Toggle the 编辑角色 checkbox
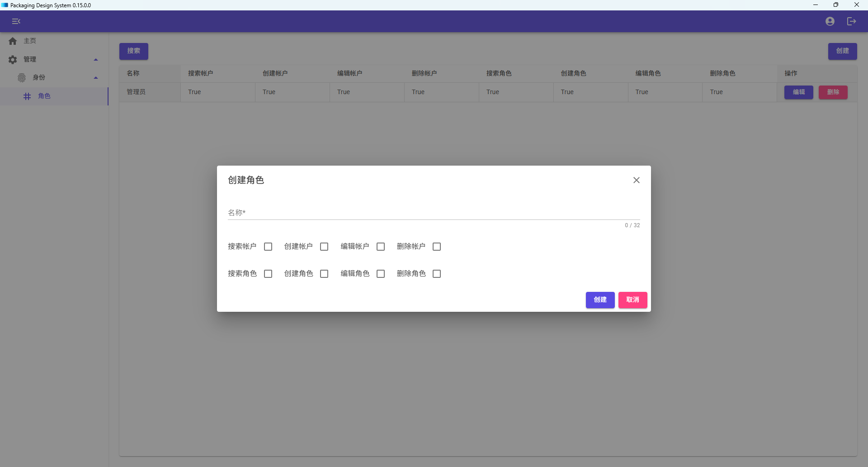Screen dimensions: 868x467 point(381,274)
